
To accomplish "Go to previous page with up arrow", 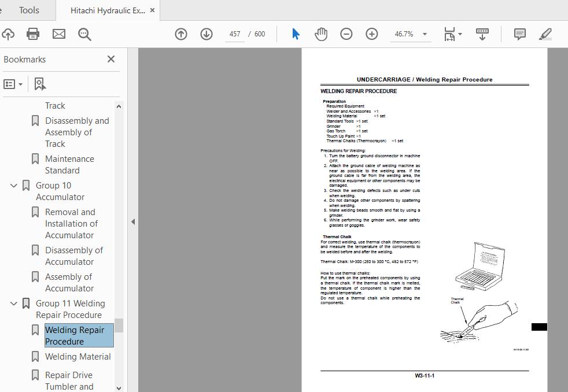I will [181, 34].
